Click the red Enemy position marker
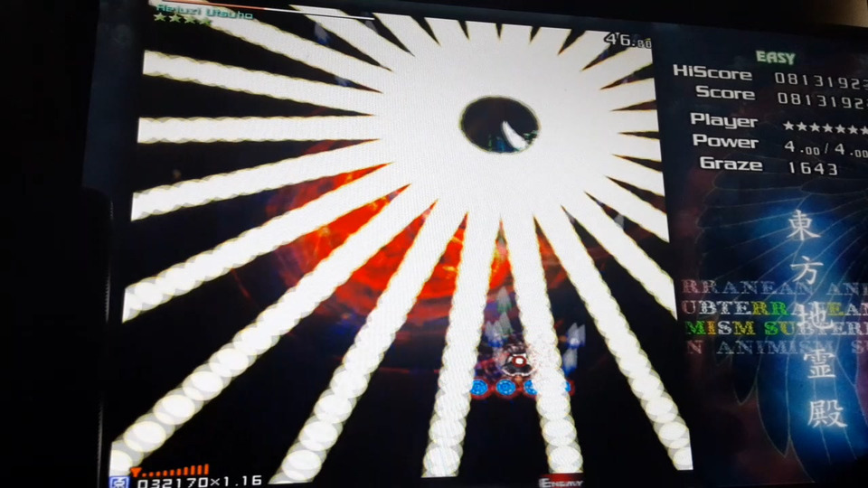 pos(561,483)
